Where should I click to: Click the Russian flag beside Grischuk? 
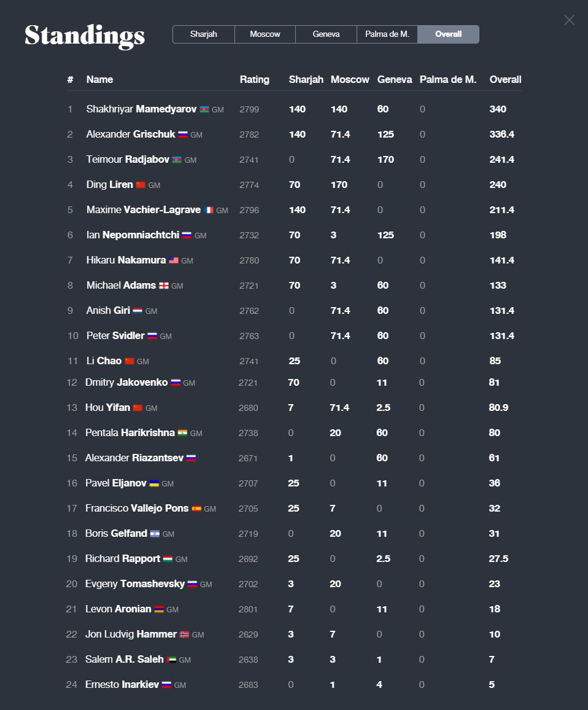pos(183,135)
